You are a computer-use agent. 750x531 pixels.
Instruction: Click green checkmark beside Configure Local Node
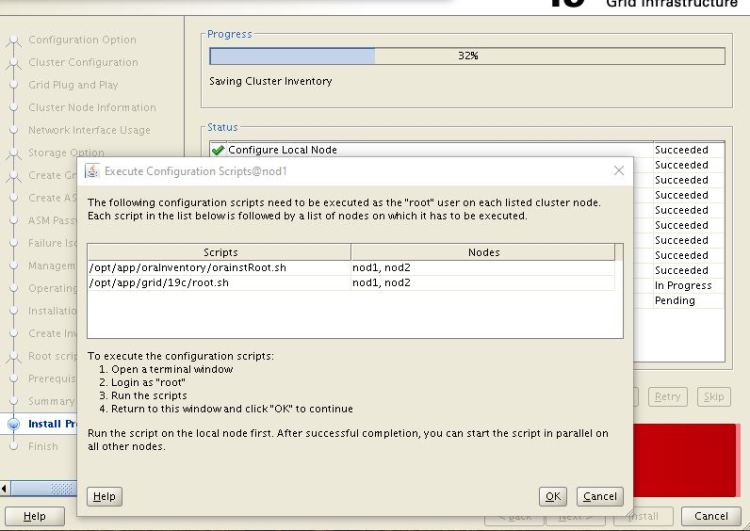(x=218, y=150)
